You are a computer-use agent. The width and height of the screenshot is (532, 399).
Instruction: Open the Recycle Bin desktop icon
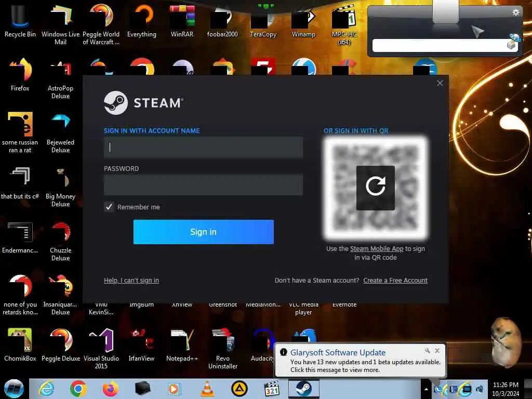click(x=20, y=21)
